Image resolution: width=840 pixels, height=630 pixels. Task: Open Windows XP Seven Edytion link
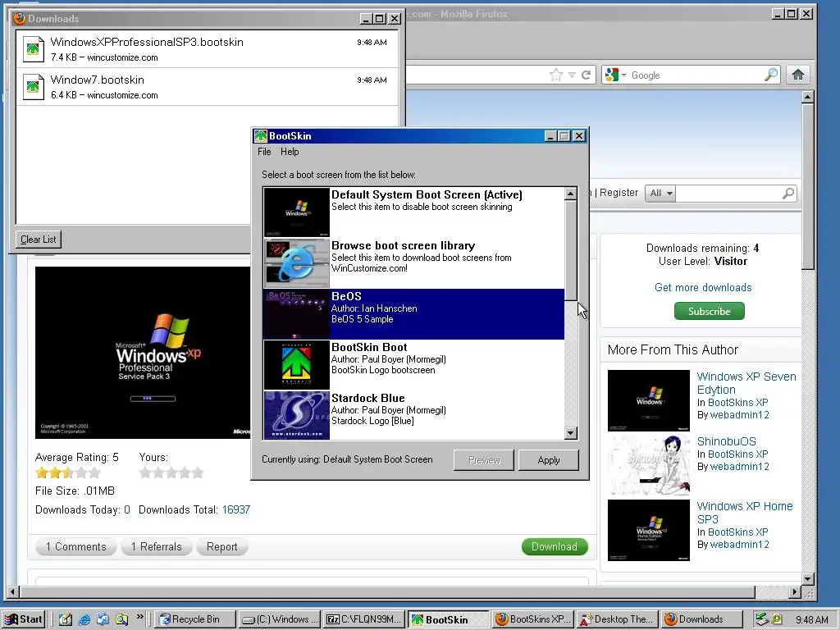point(746,383)
